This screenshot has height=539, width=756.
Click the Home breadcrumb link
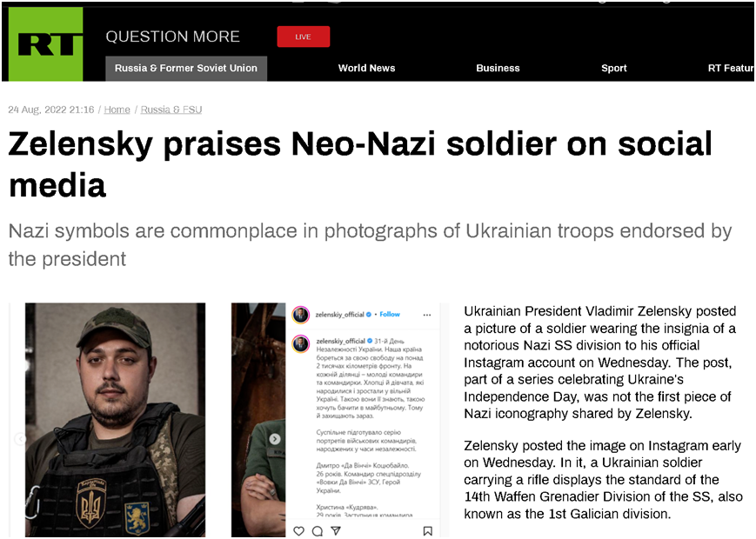pyautogui.click(x=117, y=110)
